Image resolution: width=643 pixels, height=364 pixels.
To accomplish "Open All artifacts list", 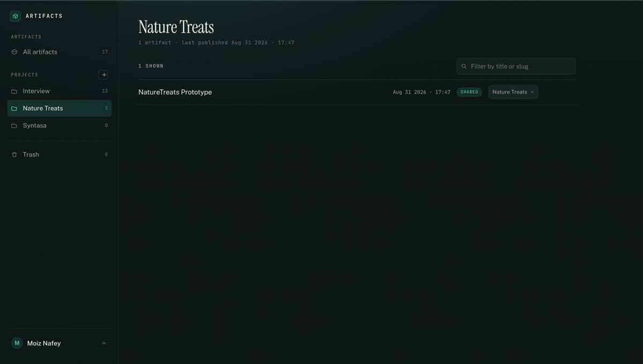I will 59,52.
